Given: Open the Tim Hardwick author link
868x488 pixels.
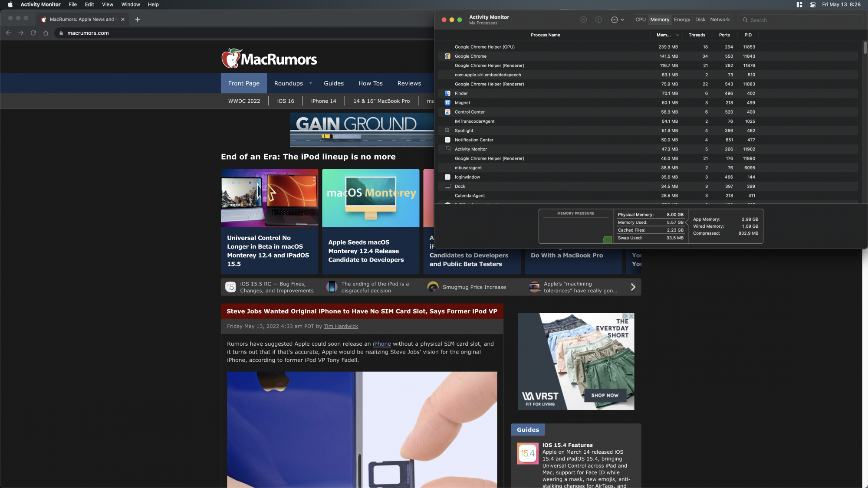Looking at the screenshot, I should pyautogui.click(x=341, y=327).
